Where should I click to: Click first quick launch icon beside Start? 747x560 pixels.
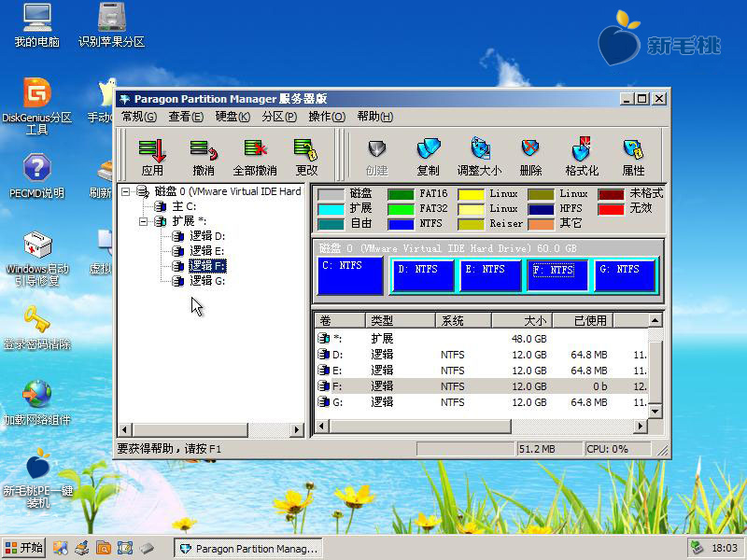pyautogui.click(x=60, y=548)
